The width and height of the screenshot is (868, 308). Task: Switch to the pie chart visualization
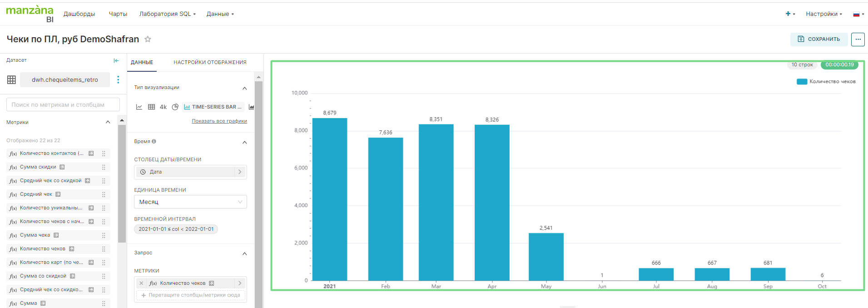(175, 107)
